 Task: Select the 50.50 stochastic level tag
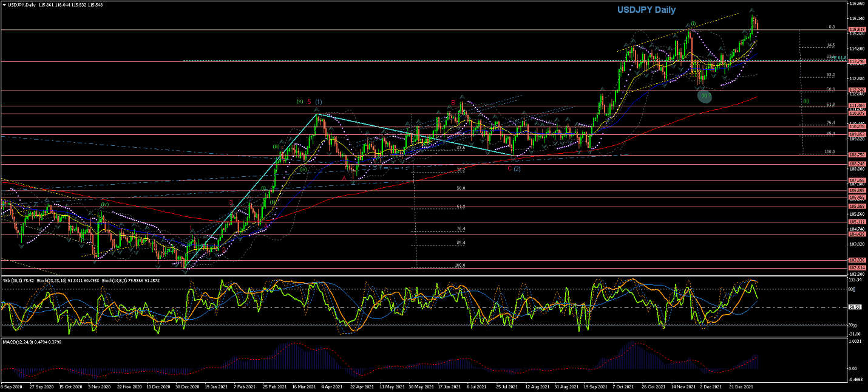[x=856, y=307]
